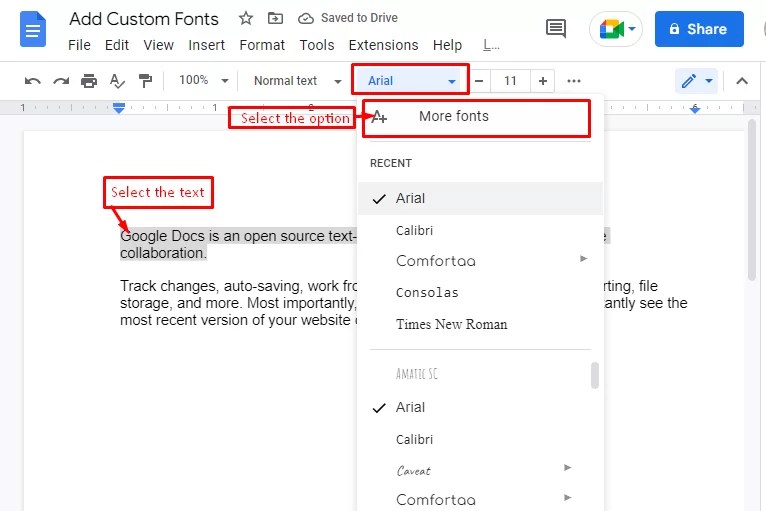Viewport: 766px width, 511px height.
Task: Open the Tools menu
Action: coord(317,45)
